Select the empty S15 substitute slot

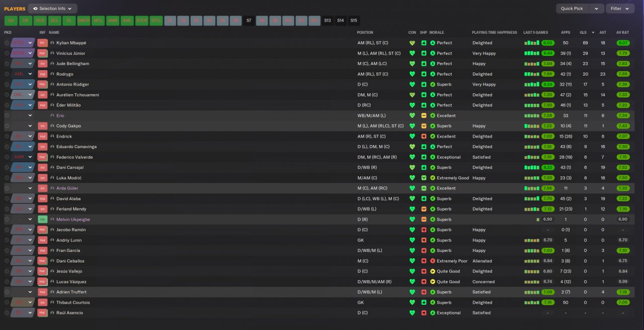[x=354, y=21]
